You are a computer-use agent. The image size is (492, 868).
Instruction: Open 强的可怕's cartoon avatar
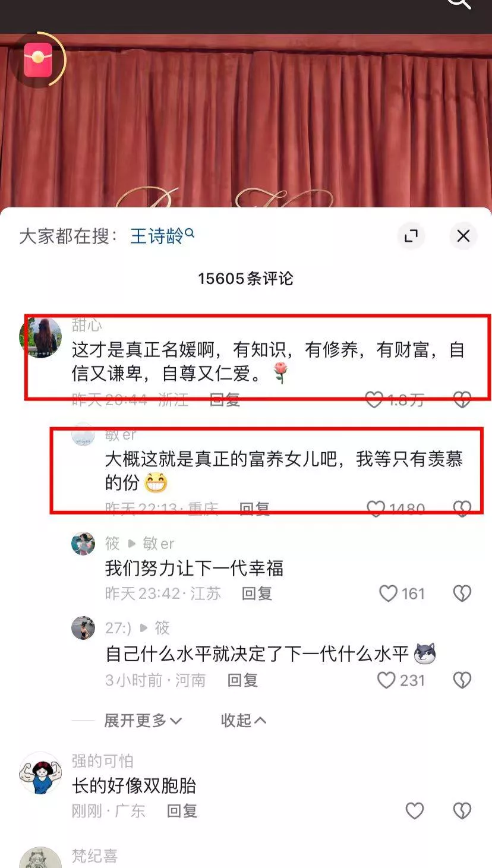tap(40, 773)
